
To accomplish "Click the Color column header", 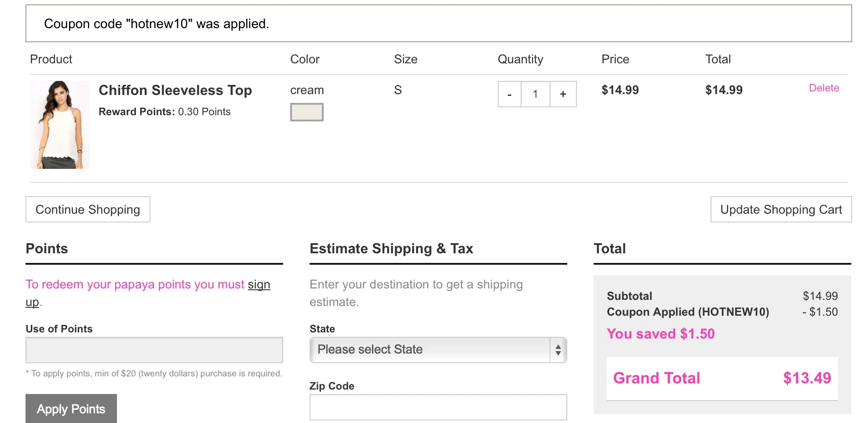I will coord(305,59).
